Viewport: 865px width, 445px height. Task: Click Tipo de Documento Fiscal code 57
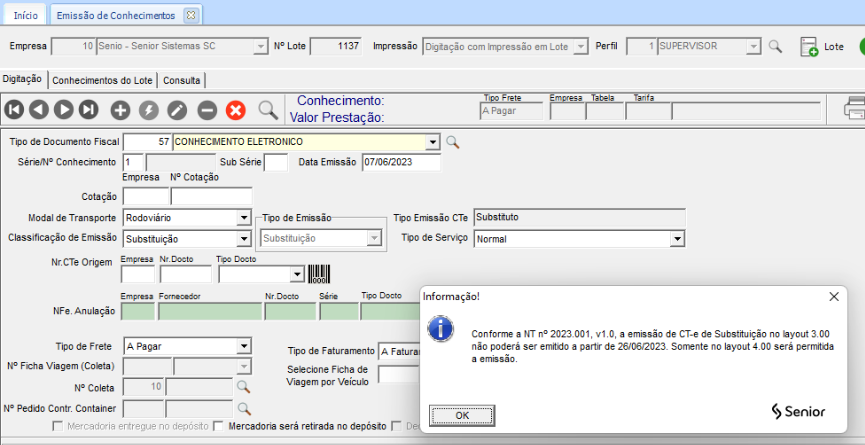(147, 142)
